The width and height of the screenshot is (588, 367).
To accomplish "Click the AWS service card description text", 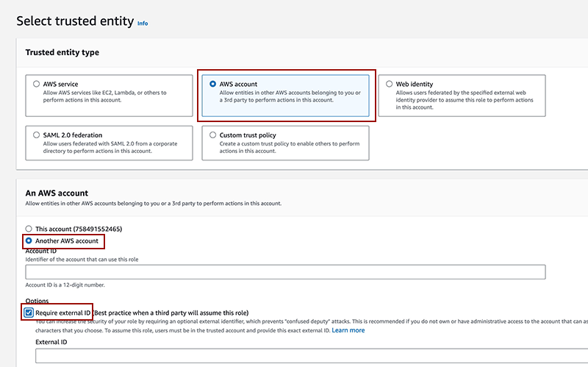I will click(99, 96).
